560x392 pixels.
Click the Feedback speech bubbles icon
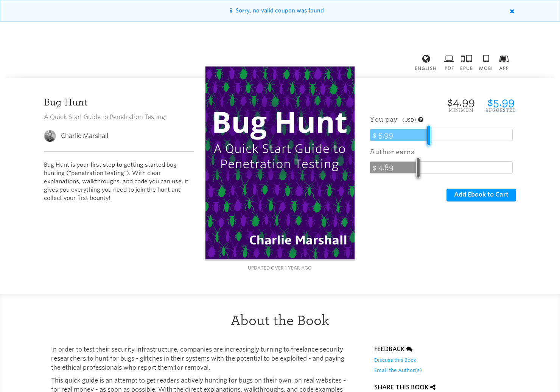pyautogui.click(x=409, y=349)
